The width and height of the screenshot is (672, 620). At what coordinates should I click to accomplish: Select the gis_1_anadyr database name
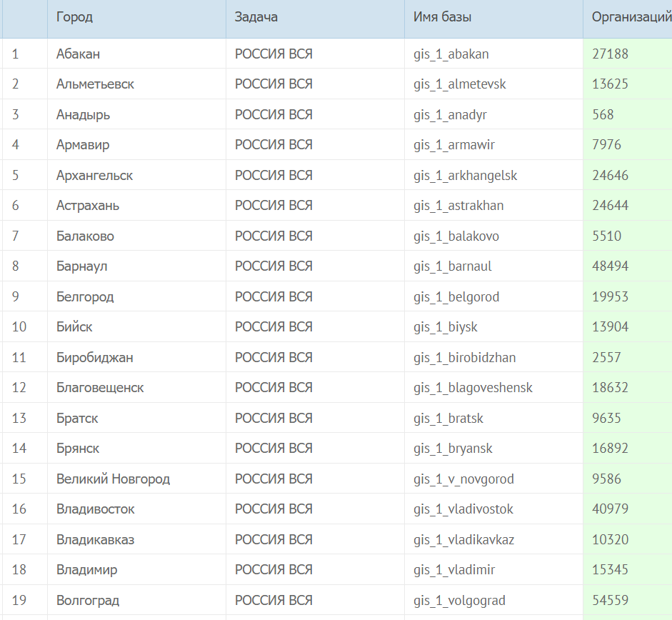(450, 115)
